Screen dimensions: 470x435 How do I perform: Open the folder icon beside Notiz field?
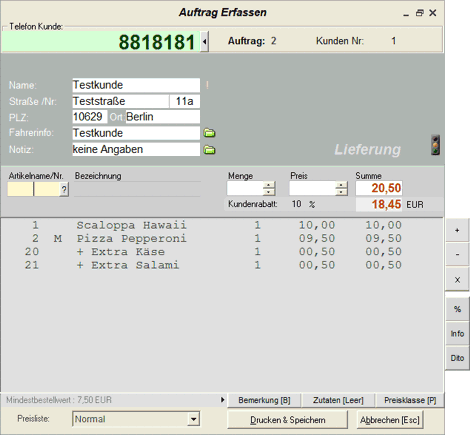click(210, 150)
